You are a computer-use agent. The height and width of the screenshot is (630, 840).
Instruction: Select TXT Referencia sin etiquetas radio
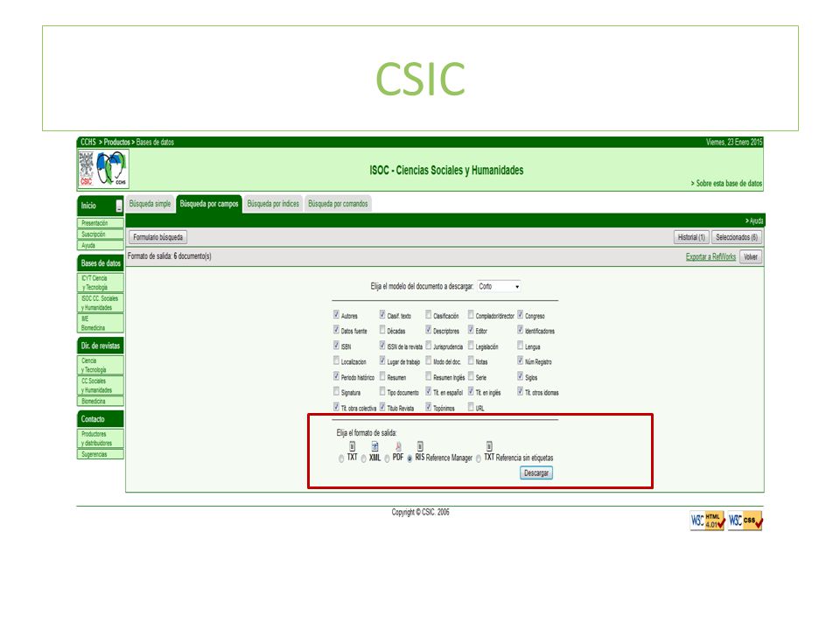(479, 458)
